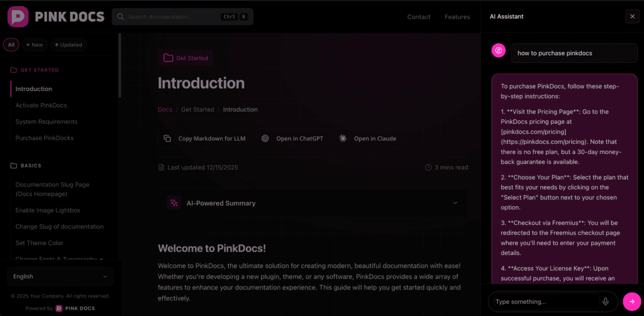Click the microphone icon in chat input
Viewport: 644px width, 316px height.
point(606,302)
